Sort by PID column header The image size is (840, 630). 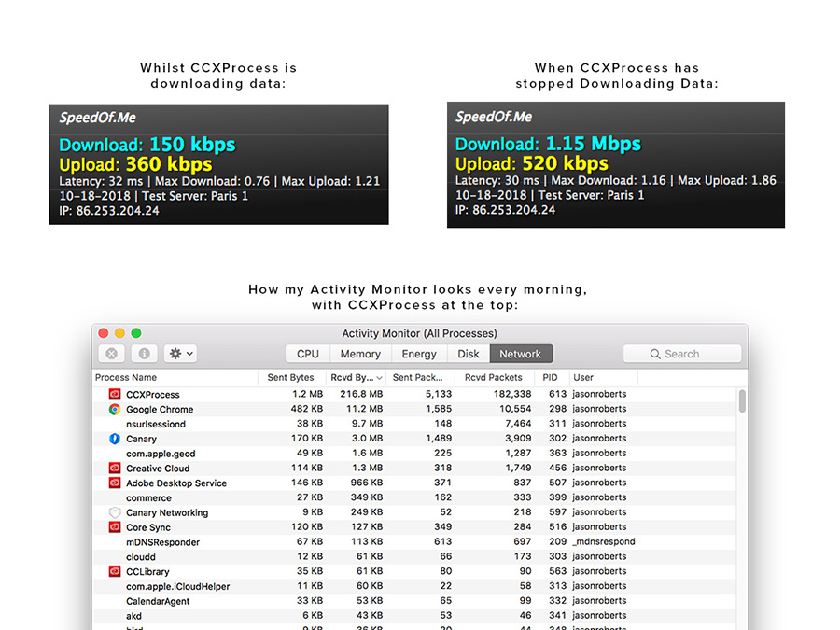(550, 377)
